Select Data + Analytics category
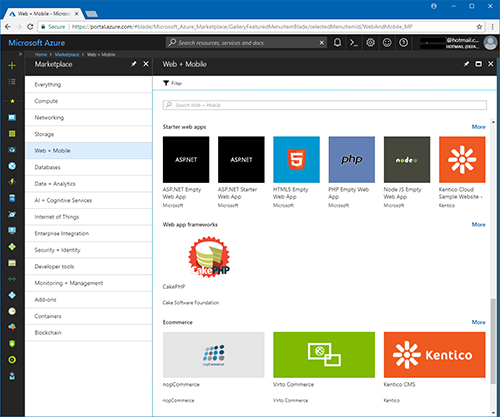This screenshot has height=417, width=500. coord(89,184)
